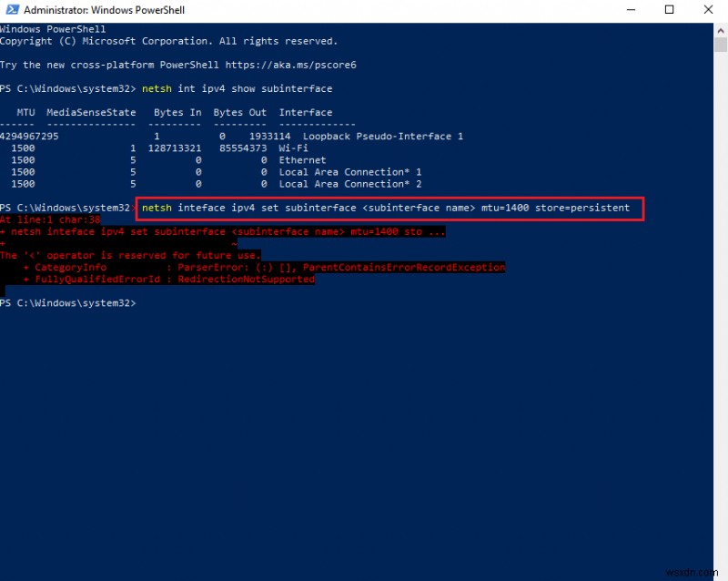Click 'Loopback Pseudo-Interface 1' entry
The height and width of the screenshot is (581, 728).
pos(382,137)
